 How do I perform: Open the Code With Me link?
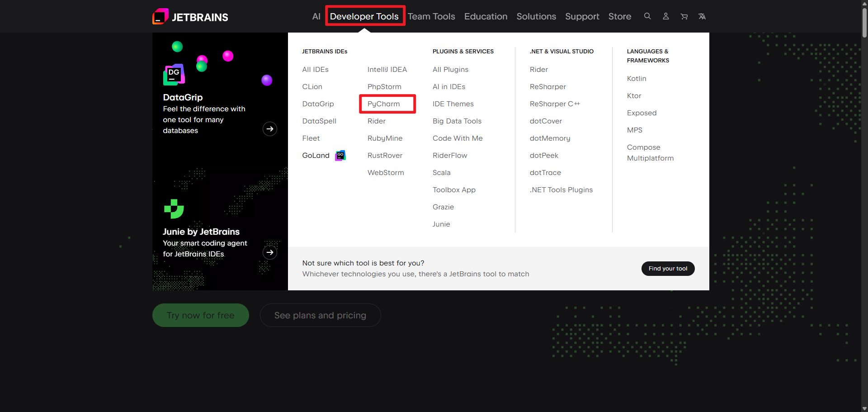[458, 138]
